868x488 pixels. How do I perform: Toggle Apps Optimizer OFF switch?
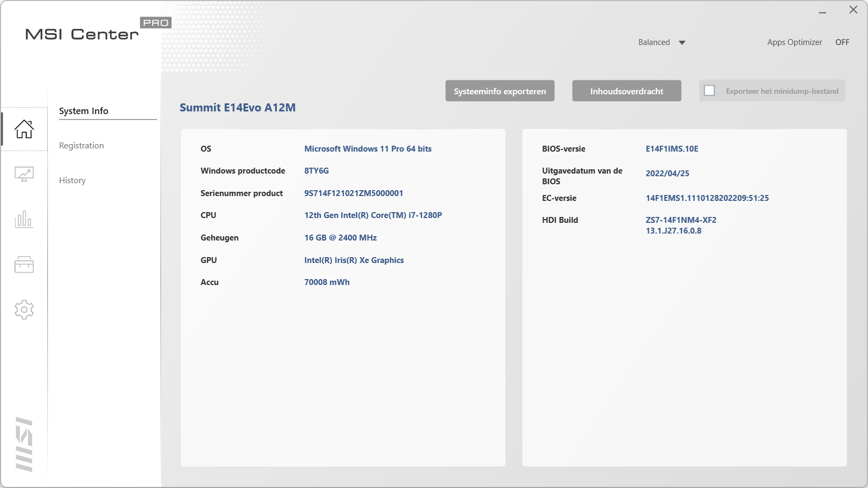842,42
